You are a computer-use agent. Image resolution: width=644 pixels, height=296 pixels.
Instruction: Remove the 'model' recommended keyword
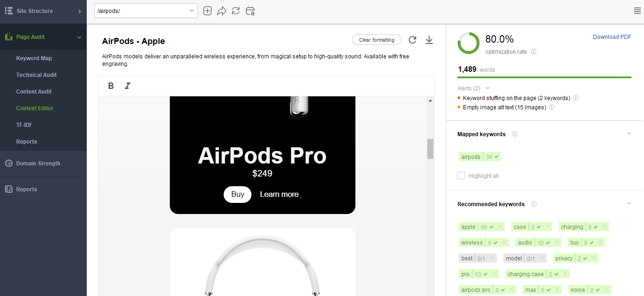(x=541, y=258)
